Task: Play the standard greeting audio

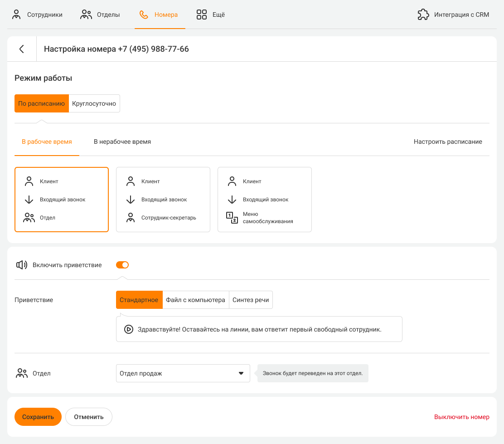Action: coord(129,329)
